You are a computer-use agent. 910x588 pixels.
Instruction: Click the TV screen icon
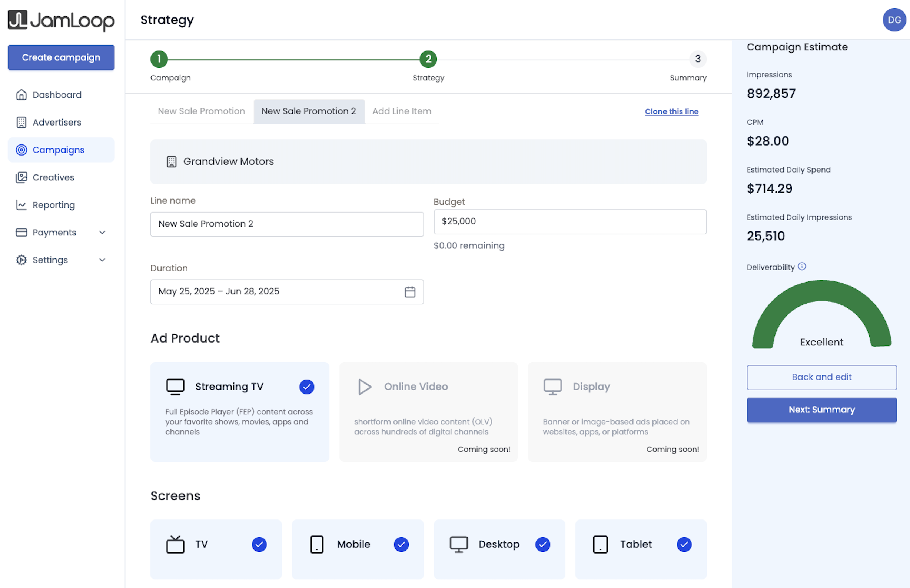pos(175,544)
